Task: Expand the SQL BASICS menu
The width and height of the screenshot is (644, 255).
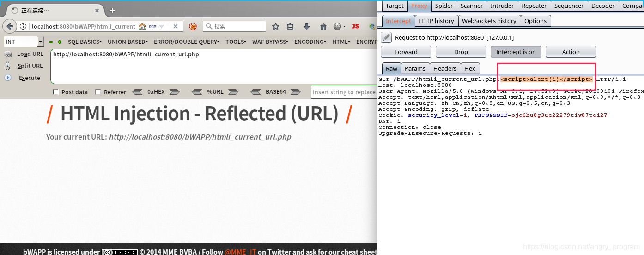Action: (85, 42)
